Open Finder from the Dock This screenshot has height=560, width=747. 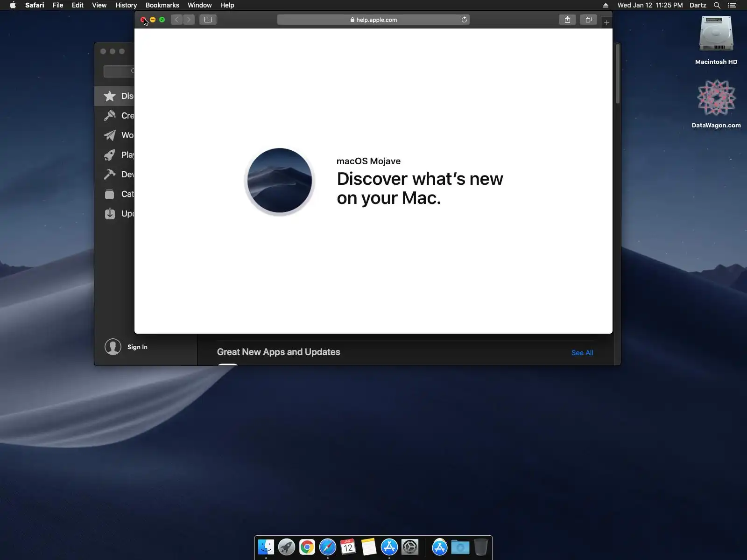266,547
